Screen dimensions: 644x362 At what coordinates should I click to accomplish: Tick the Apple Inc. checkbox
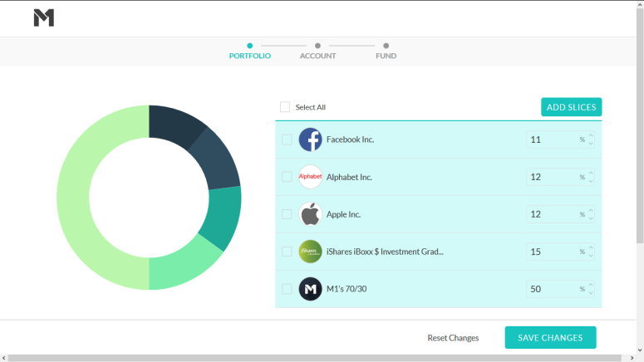[287, 214]
